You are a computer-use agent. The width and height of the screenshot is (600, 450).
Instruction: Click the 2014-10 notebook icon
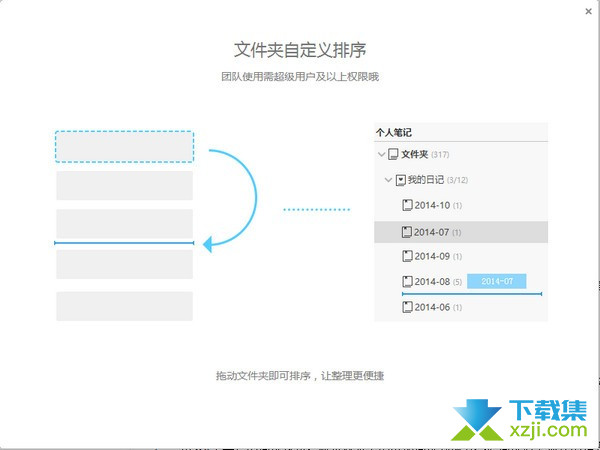click(407, 206)
